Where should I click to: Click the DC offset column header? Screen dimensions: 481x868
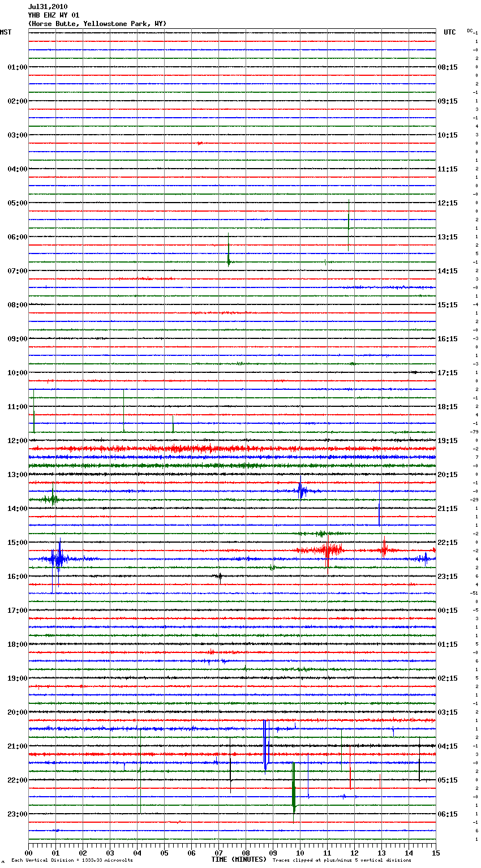pos(470,31)
